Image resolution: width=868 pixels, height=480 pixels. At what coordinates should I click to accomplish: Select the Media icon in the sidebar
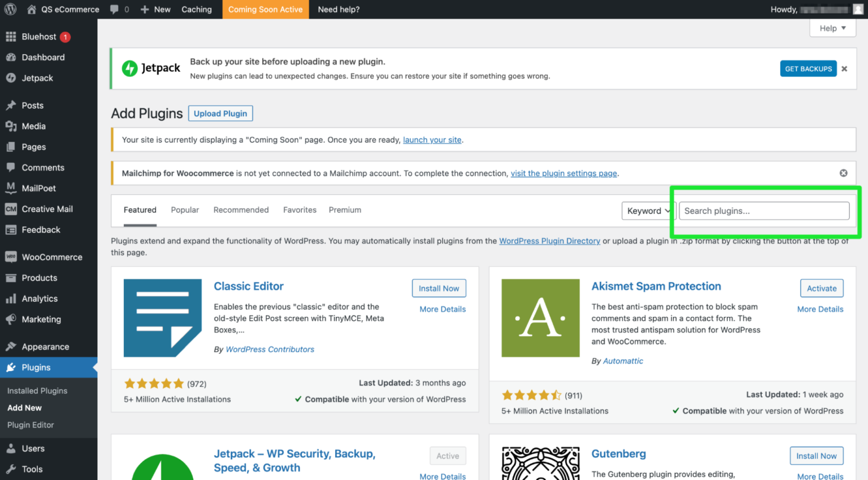[x=11, y=126]
